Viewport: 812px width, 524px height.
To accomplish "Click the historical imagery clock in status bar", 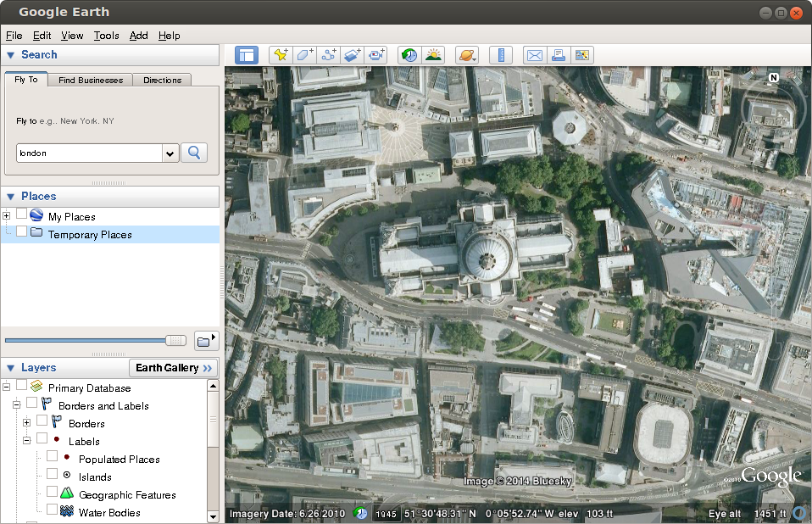I will tap(360, 513).
